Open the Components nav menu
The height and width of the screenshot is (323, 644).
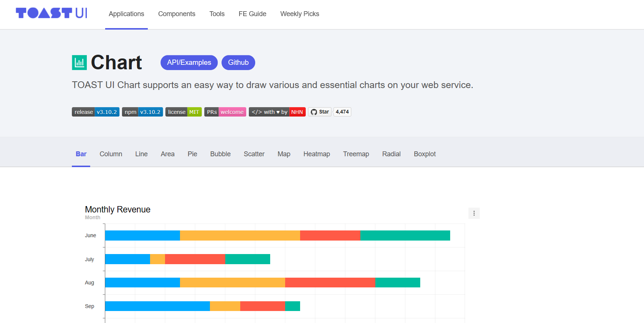pos(177,14)
